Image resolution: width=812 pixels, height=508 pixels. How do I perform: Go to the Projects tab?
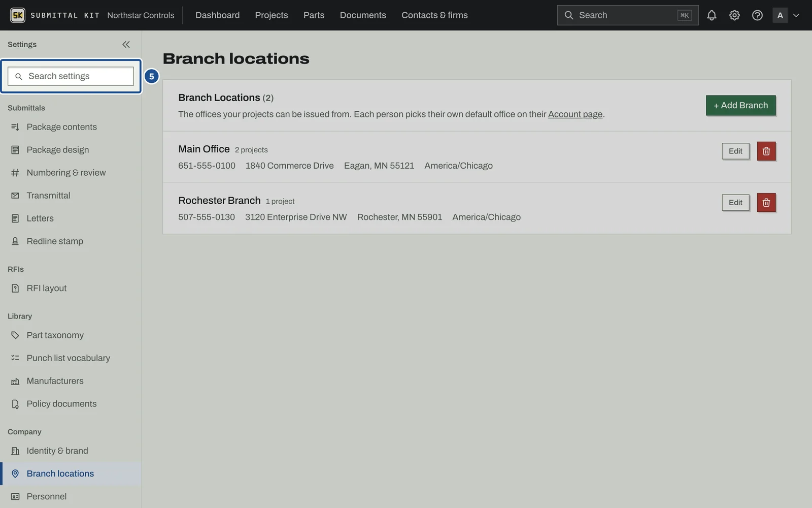tap(272, 15)
